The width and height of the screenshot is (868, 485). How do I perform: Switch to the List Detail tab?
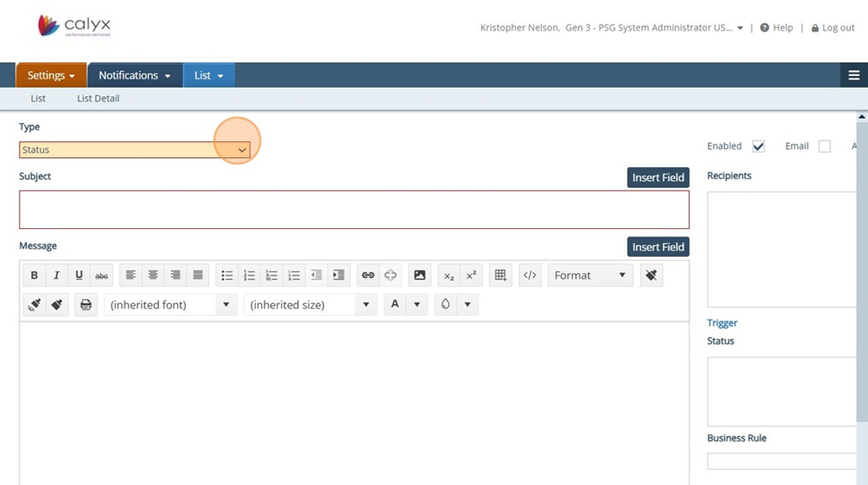(x=98, y=99)
